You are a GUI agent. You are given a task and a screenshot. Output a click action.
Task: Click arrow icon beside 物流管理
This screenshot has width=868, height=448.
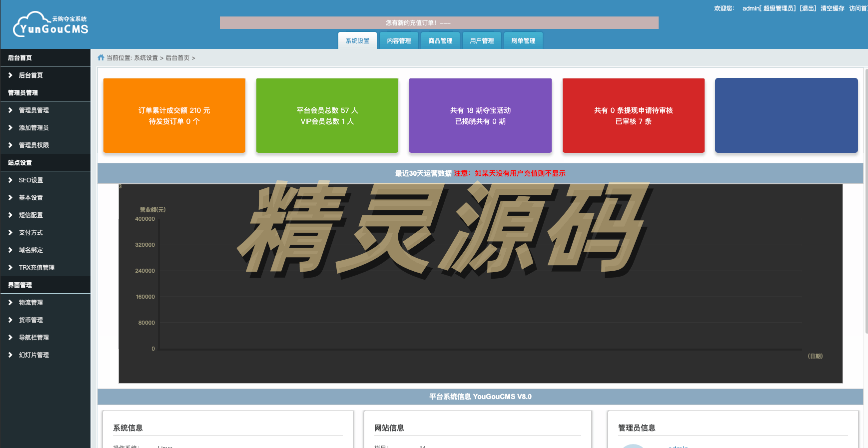coord(10,303)
